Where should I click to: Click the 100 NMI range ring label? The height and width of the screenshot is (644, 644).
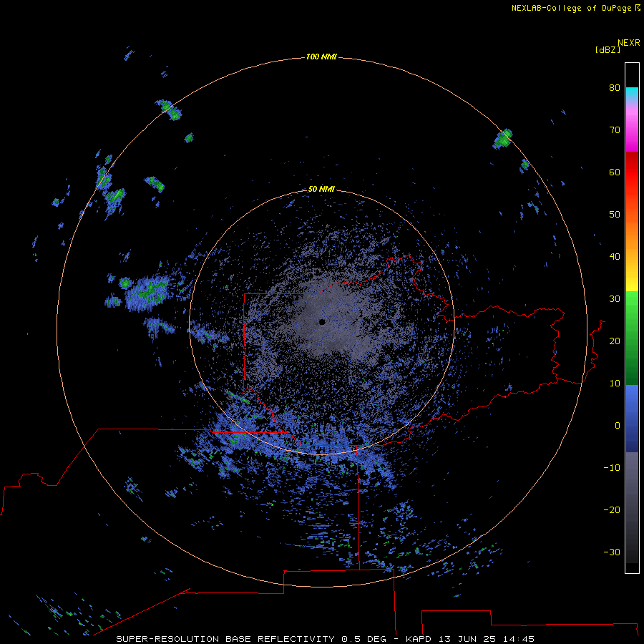click(321, 57)
